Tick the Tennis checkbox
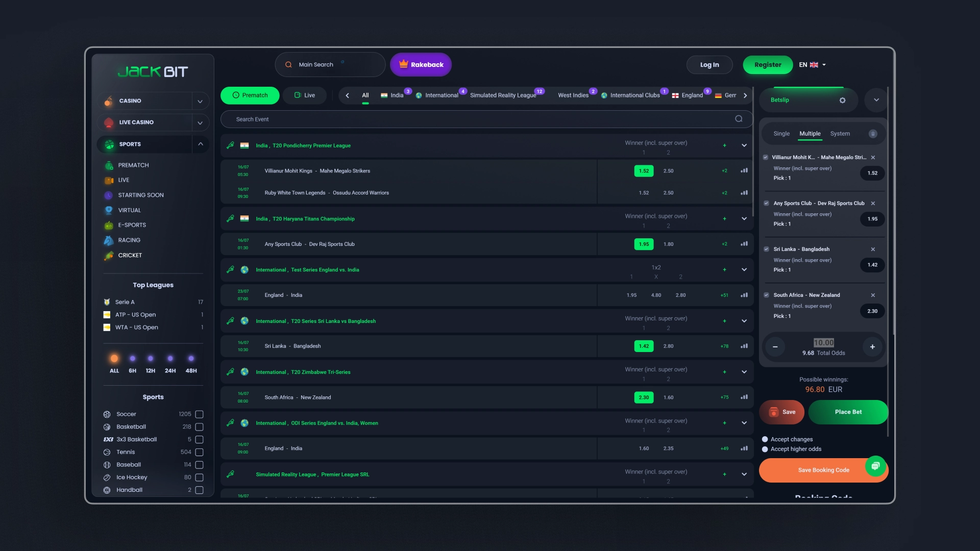 tap(199, 452)
